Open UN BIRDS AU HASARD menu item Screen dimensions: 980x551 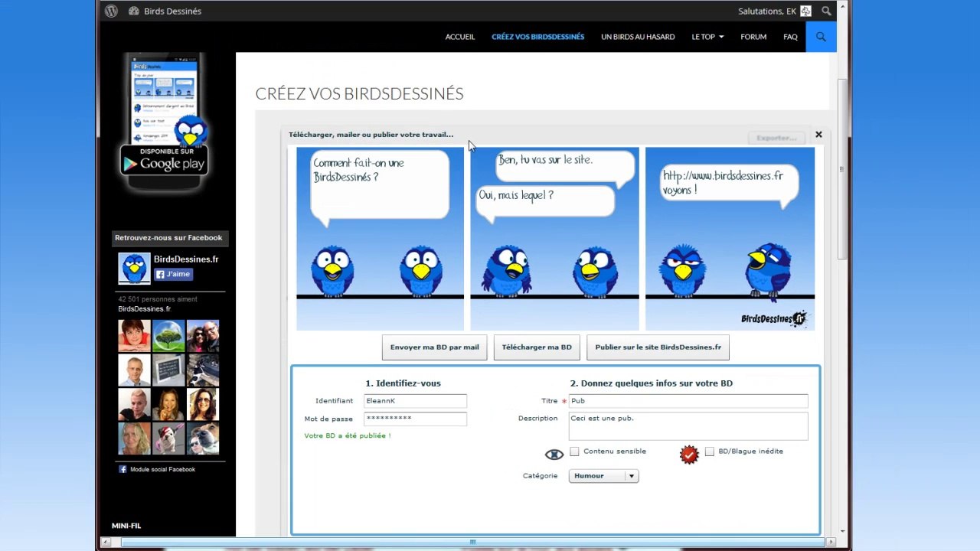[638, 37]
